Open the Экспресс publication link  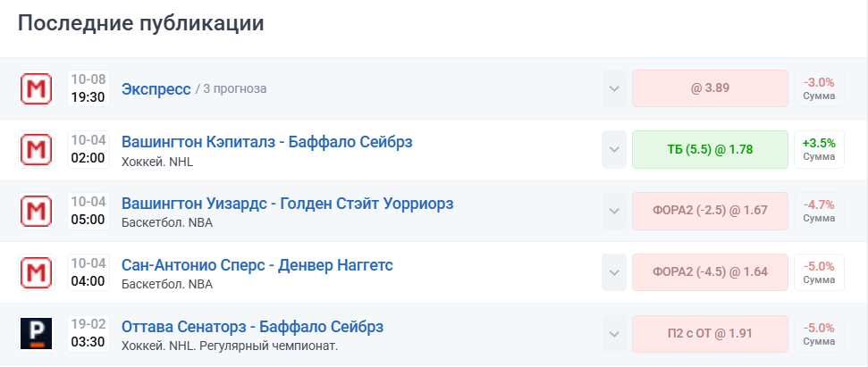point(156,88)
